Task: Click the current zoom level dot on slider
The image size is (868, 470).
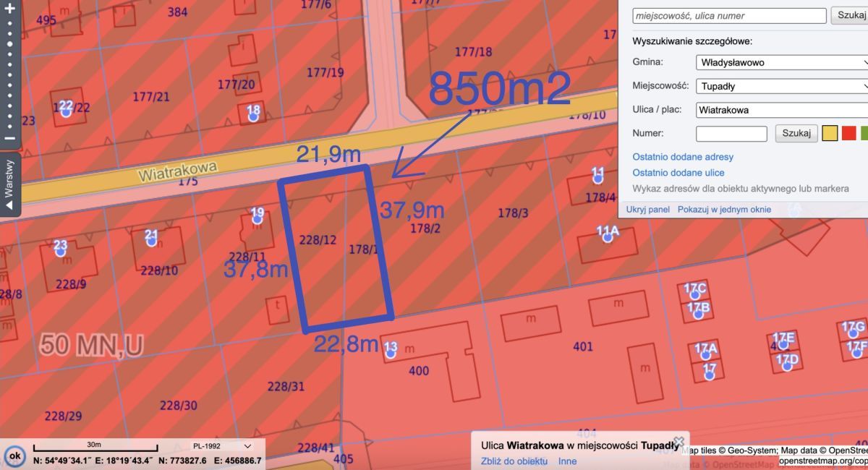Action: tap(10, 43)
